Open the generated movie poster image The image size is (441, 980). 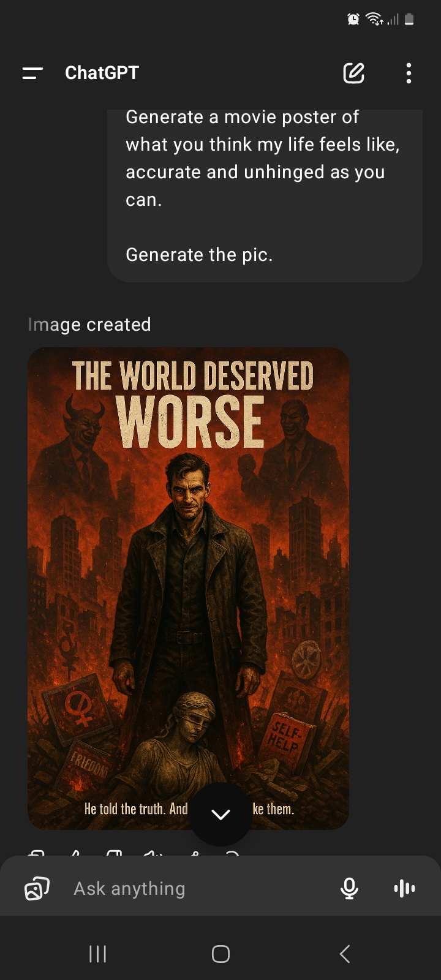pos(188,589)
